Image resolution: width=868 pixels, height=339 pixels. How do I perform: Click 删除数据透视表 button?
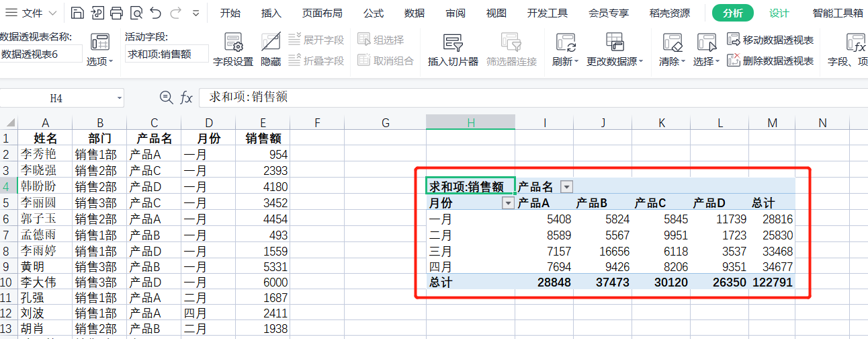771,61
